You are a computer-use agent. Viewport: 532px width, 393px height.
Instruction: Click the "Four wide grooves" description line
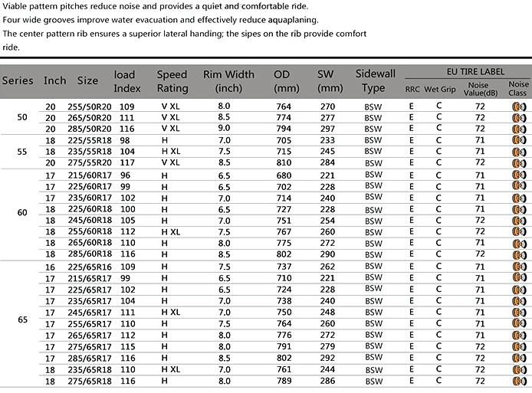point(160,20)
